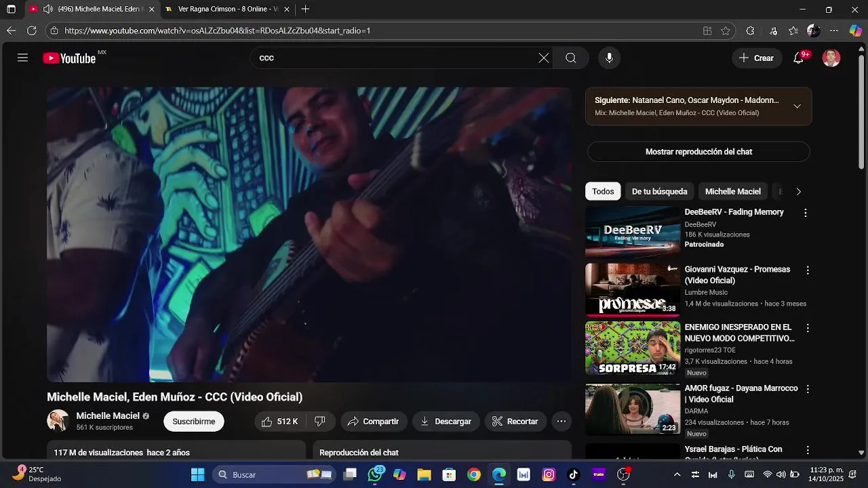
Task: Open Windows Start menu
Action: click(x=197, y=474)
